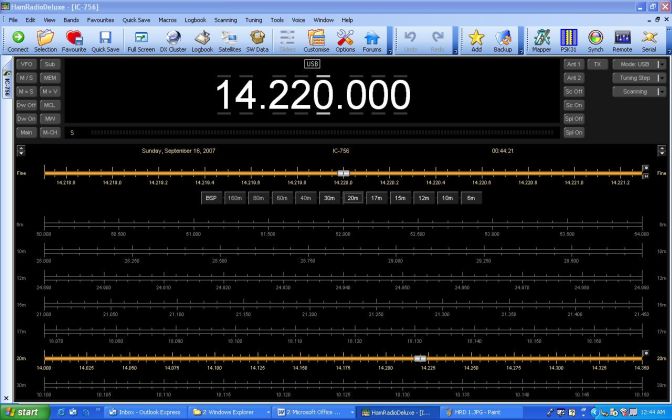
Task: Click the Connect toolbar icon
Action: coord(17,39)
